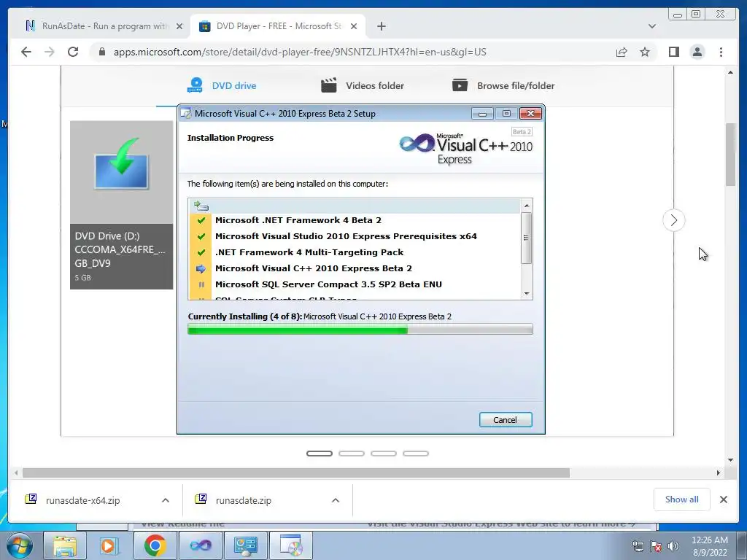
Task: Expand runasdate.zip download options chevron
Action: coord(336,500)
